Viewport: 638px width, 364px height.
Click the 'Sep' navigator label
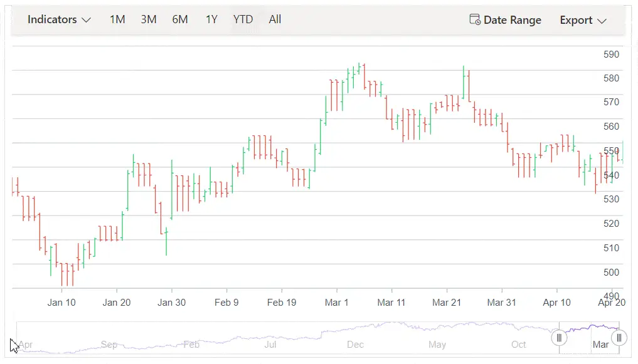(x=109, y=345)
